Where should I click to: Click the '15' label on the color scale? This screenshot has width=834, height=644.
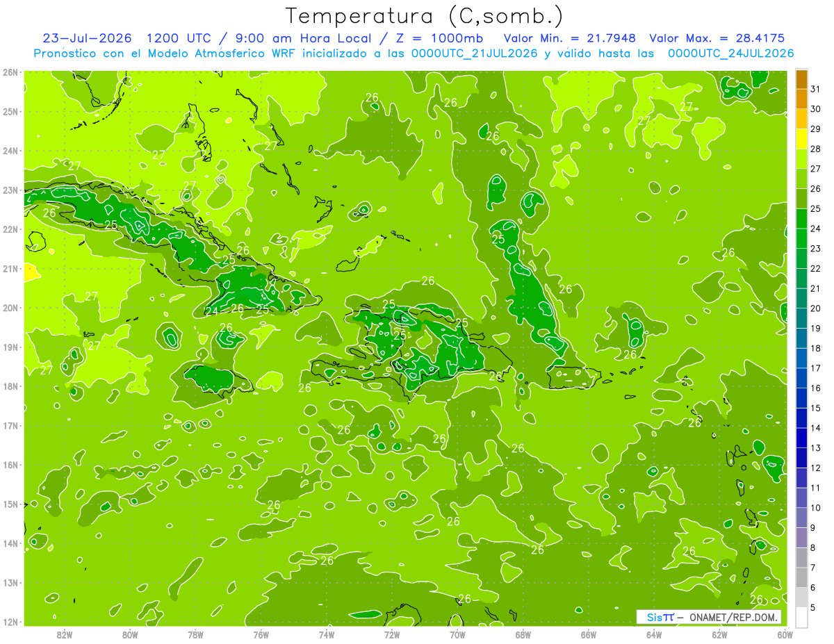click(x=816, y=408)
